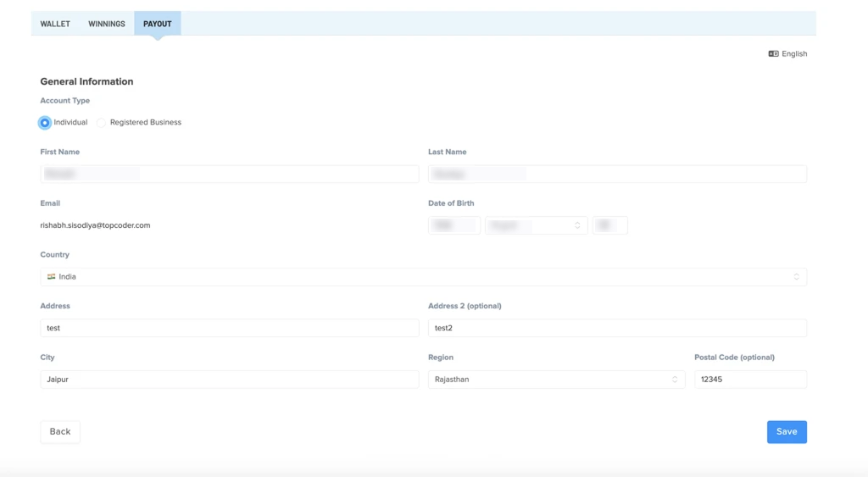Open the Region dropdown showing Rajasthan
This screenshot has height=477, width=868.
(556, 379)
